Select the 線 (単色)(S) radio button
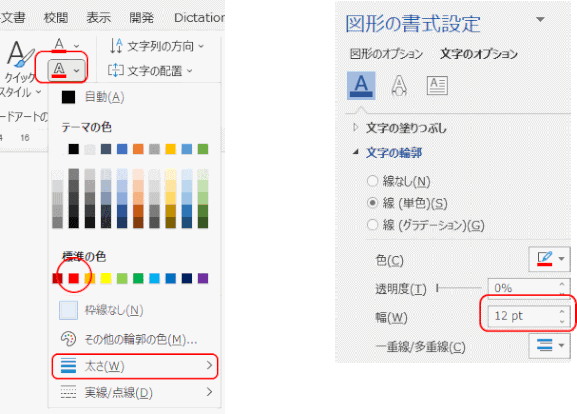Screen dimensions: 577x414 pyautogui.click(x=372, y=203)
